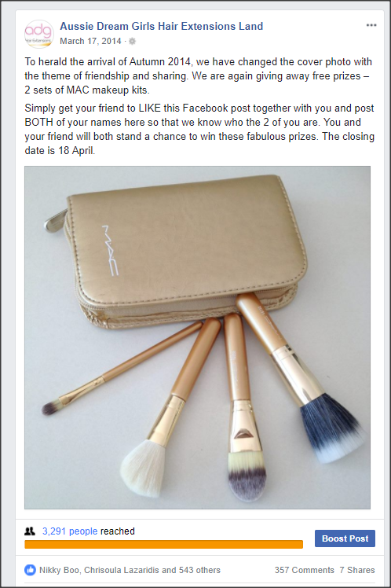Open the 7 Shares link
Screen dimensions: 391x588
[x=357, y=570]
